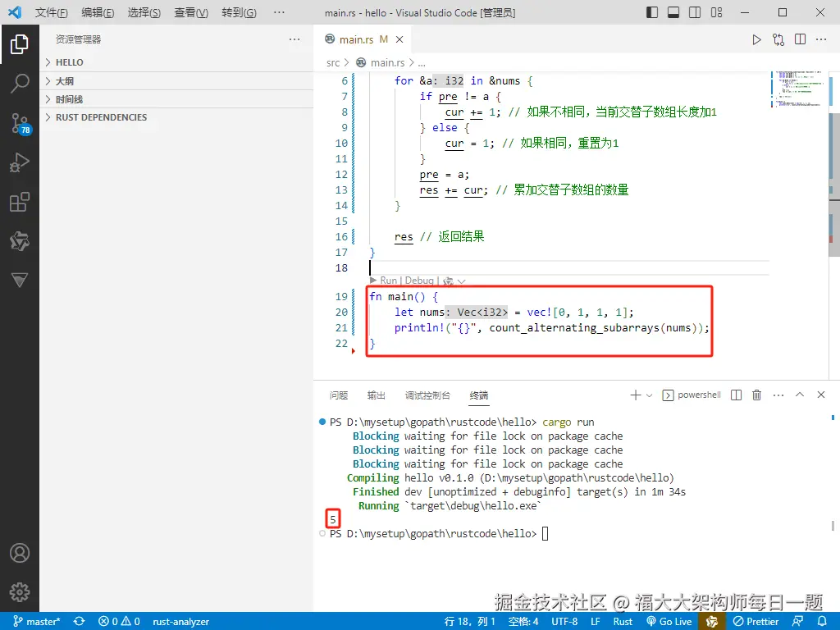Open Source Control view with 78 badge
The width and height of the screenshot is (840, 630).
21,124
